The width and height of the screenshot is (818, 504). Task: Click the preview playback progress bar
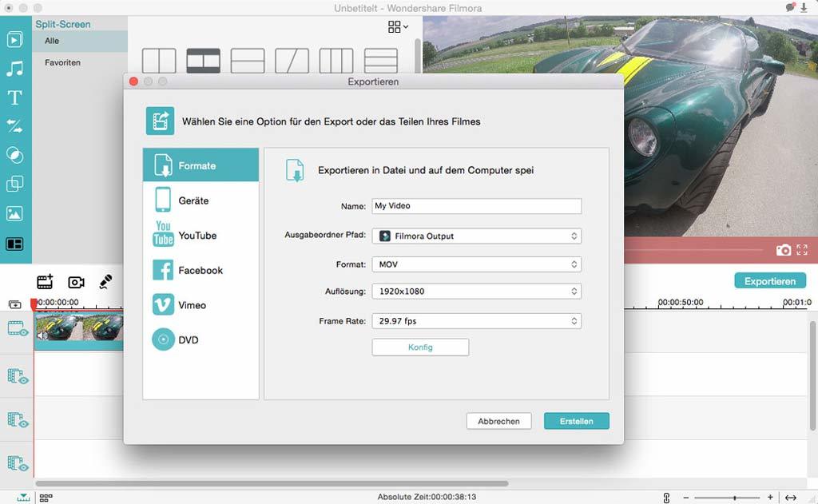click(694, 250)
